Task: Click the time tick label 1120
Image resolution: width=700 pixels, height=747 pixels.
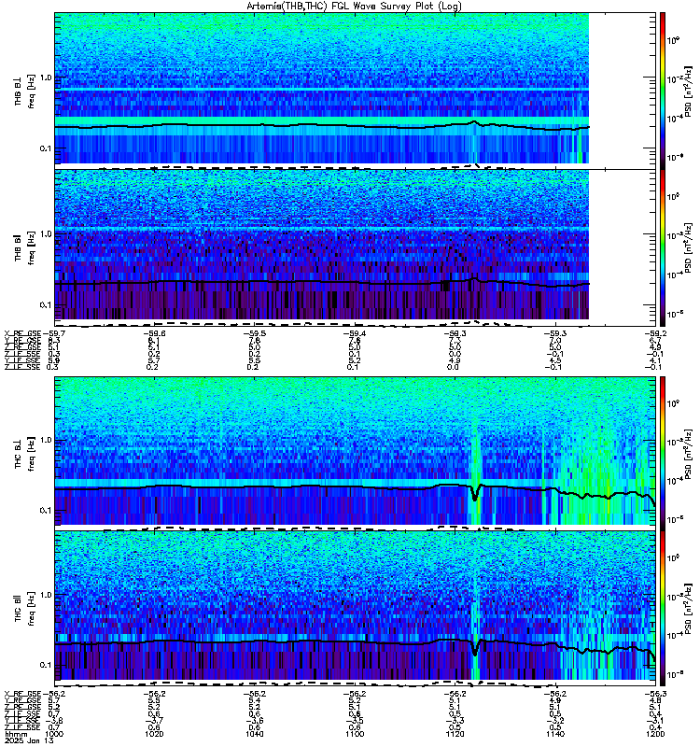Action: coord(455,734)
